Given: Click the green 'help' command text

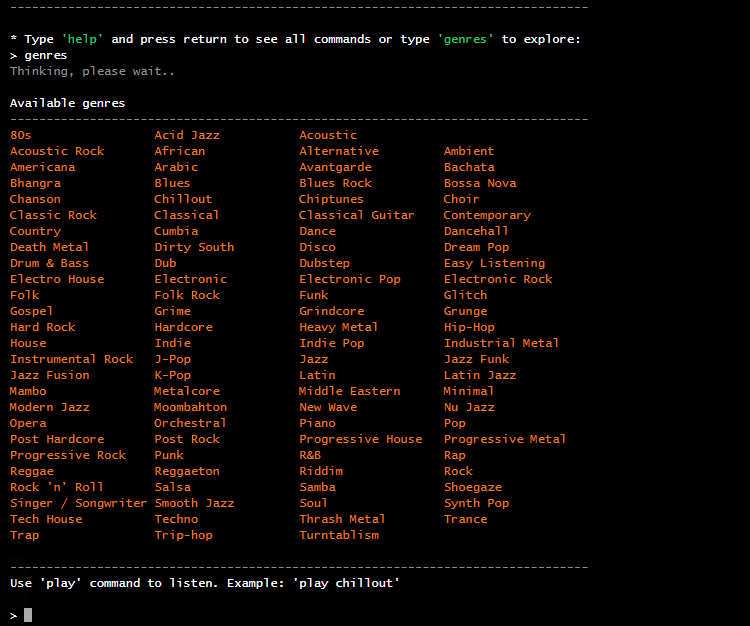Looking at the screenshot, I should (82, 39).
